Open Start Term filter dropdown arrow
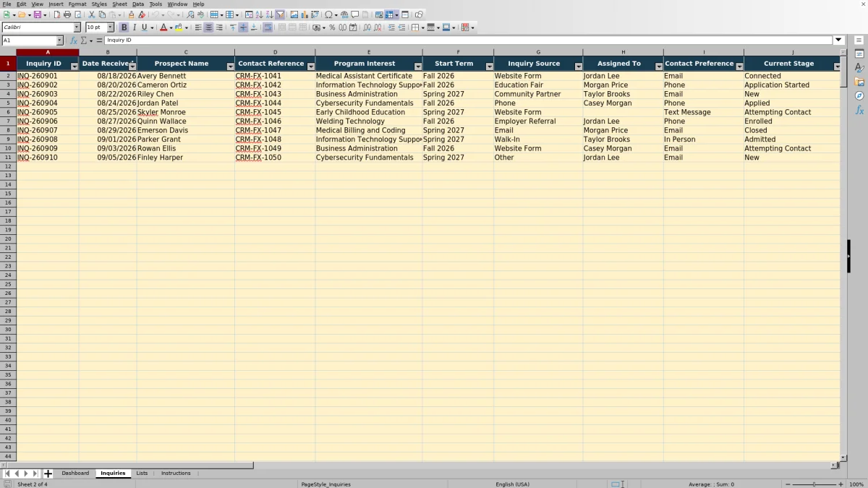Viewport: 868px width, 488px height. (x=489, y=67)
